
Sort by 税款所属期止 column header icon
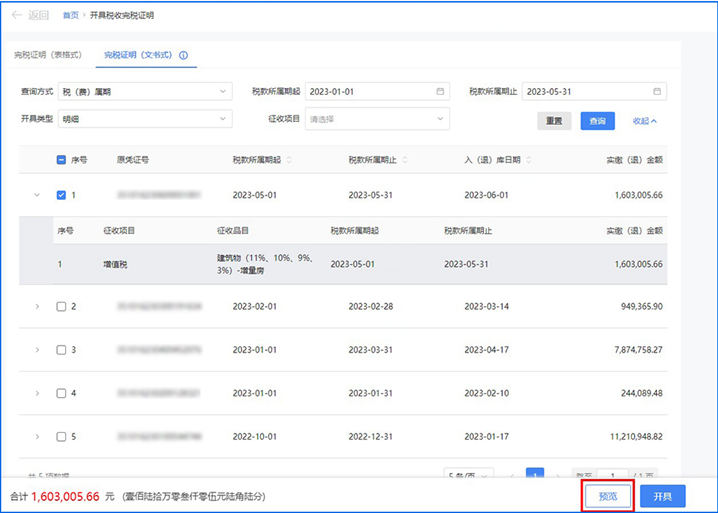click(405, 160)
